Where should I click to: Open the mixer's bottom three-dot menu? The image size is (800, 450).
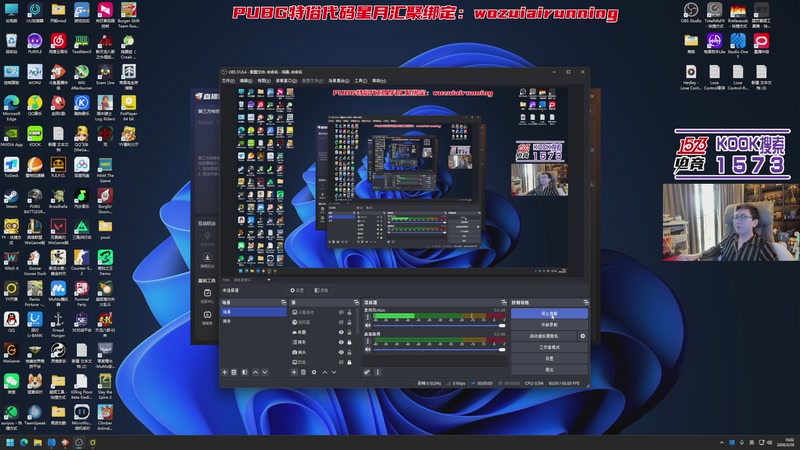(378, 372)
